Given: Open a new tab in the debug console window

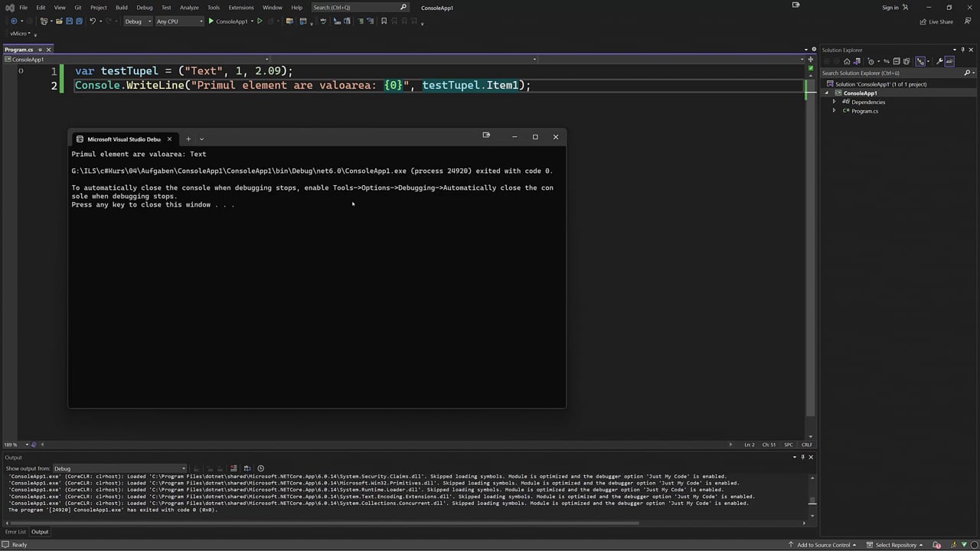Looking at the screenshot, I should point(188,139).
